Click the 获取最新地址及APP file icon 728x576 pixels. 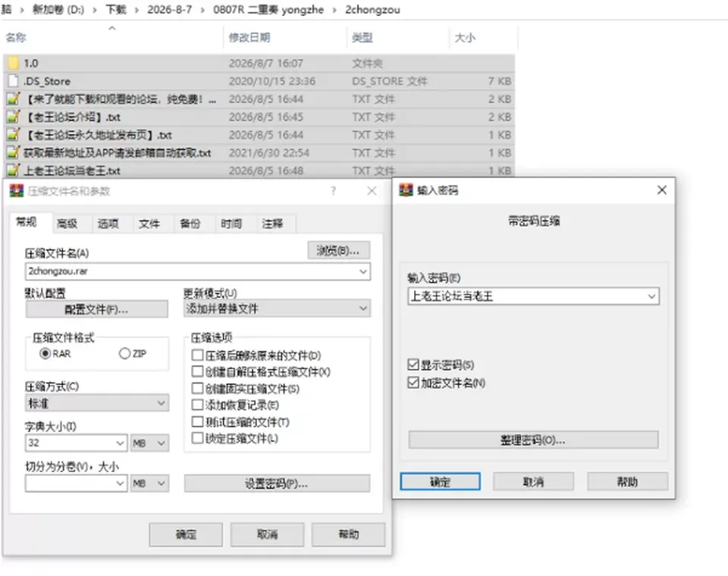point(14,152)
